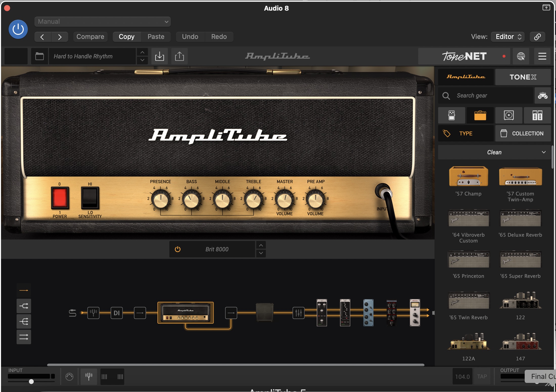
Task: Go to next preset with right arrow
Action: click(60, 37)
